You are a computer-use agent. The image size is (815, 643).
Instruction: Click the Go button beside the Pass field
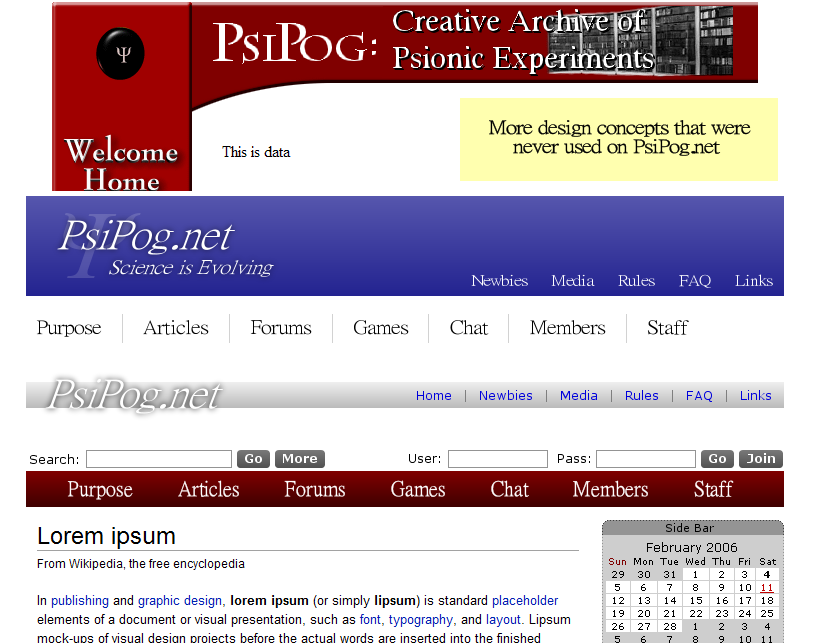[717, 459]
